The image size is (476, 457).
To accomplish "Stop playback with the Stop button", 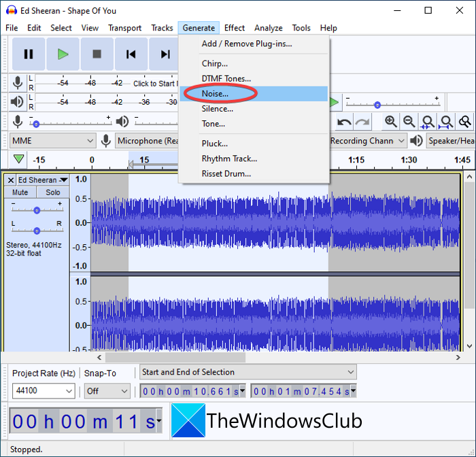I will [97, 54].
